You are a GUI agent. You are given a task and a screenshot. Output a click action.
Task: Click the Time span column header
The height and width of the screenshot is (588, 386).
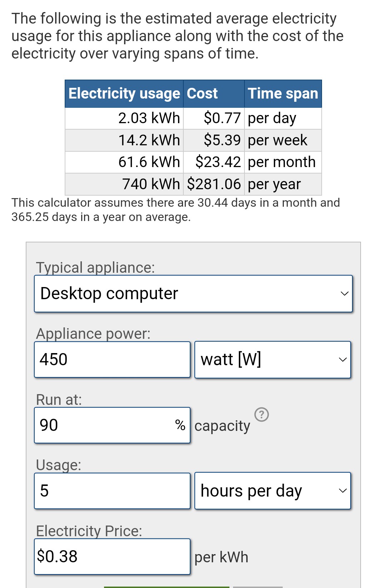(x=283, y=94)
